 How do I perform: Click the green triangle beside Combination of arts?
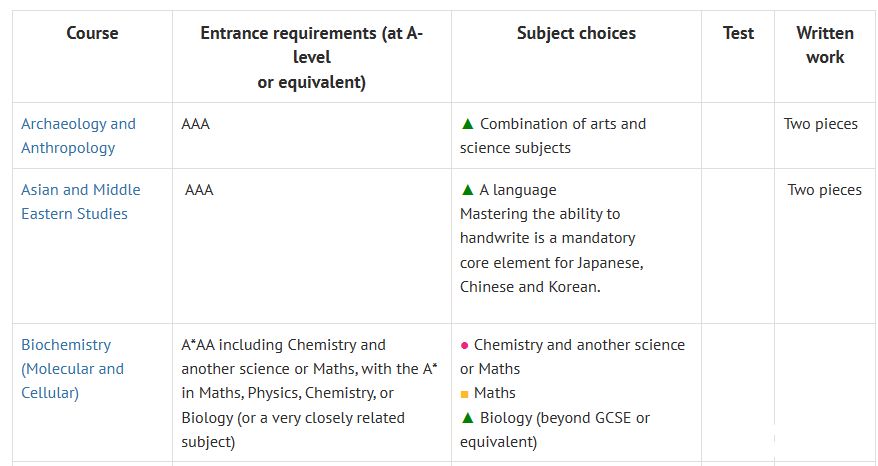468,124
